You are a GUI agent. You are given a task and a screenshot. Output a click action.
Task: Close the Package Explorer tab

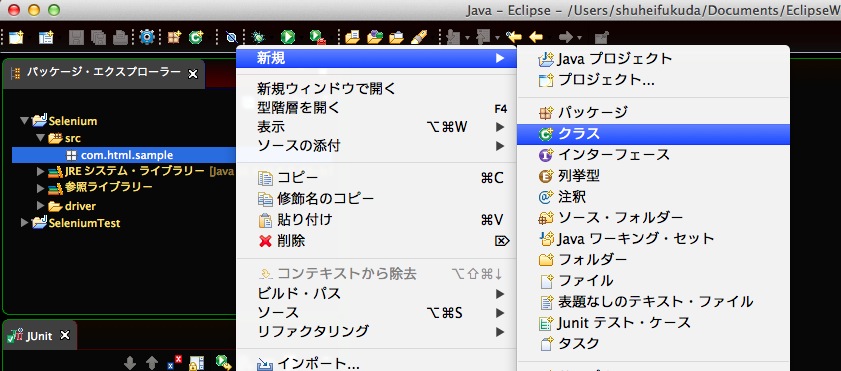click(x=193, y=74)
